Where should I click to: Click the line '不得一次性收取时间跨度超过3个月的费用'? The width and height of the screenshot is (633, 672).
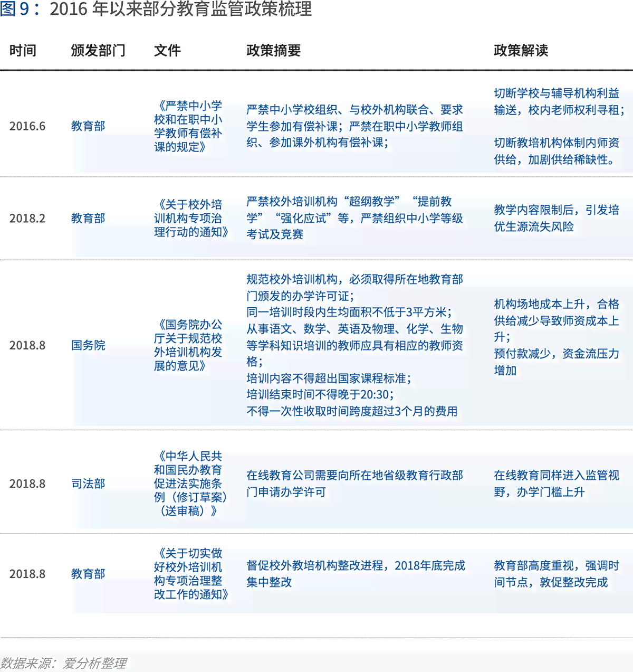tap(352, 411)
